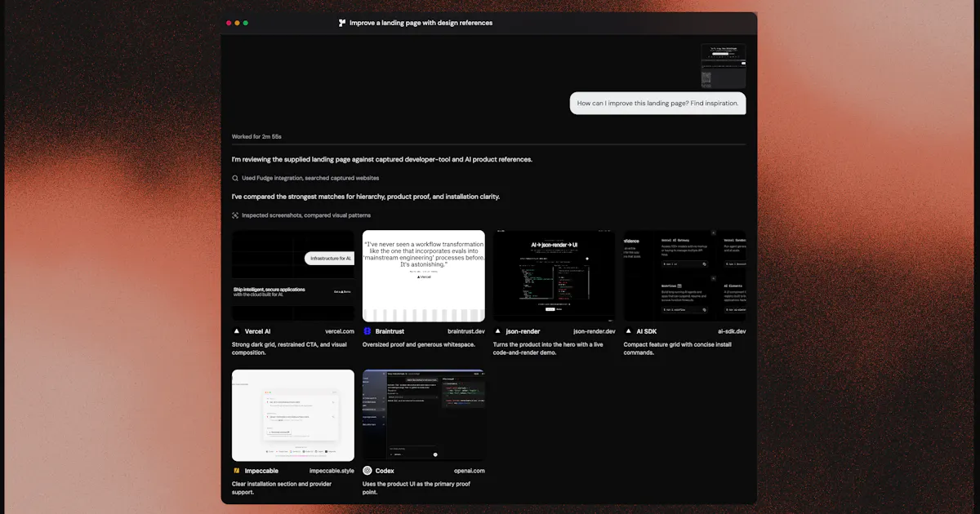Click the 'AI SDK' card title
This screenshot has width=980, height=514.
click(647, 331)
